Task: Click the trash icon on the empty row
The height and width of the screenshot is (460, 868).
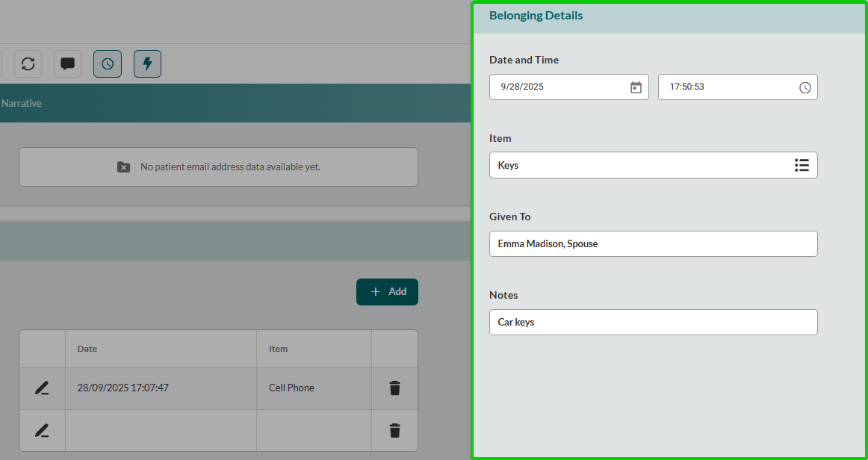Action: pos(394,430)
